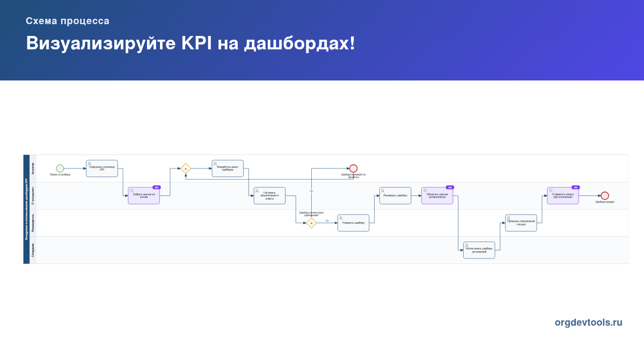Click user icon in 'Разработать макет дашборда' task
This screenshot has height=338, width=644.
coord(215,163)
